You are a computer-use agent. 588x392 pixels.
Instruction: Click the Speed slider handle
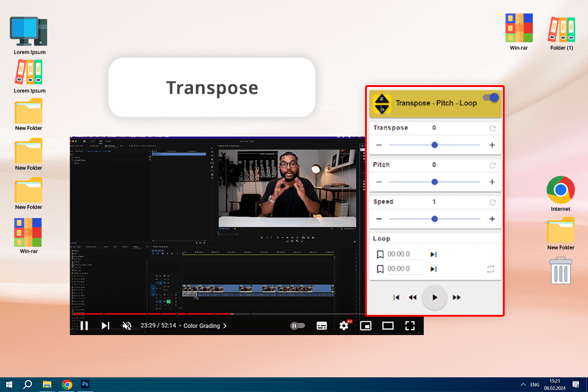pos(434,219)
